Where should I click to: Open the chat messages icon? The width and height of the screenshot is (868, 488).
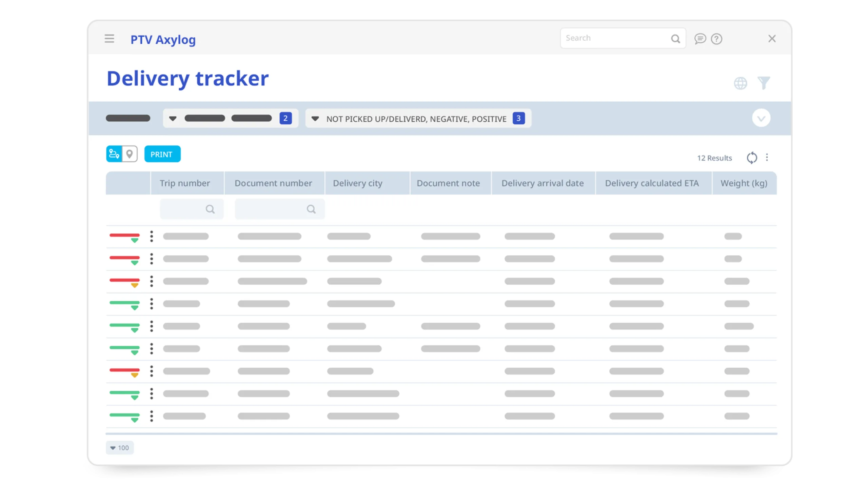point(700,39)
